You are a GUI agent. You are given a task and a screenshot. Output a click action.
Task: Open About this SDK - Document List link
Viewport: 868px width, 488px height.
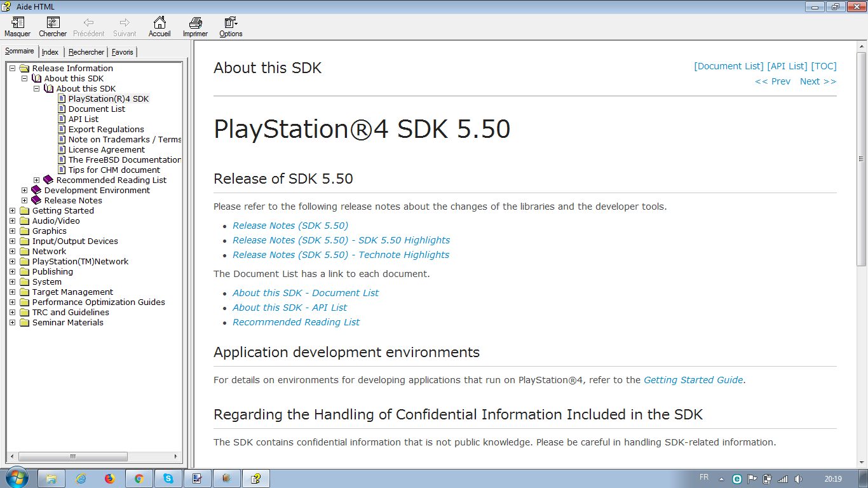coord(306,293)
